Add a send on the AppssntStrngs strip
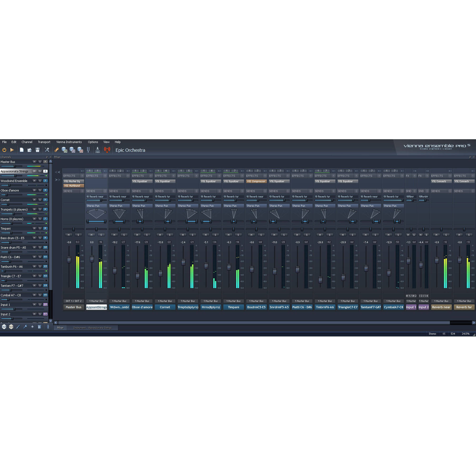The image size is (476, 476). point(105,191)
